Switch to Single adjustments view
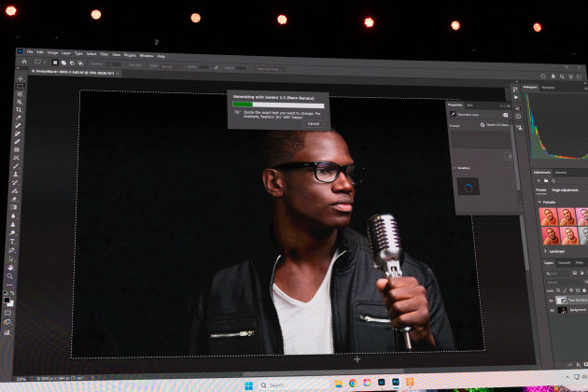588x392 pixels. tap(565, 190)
